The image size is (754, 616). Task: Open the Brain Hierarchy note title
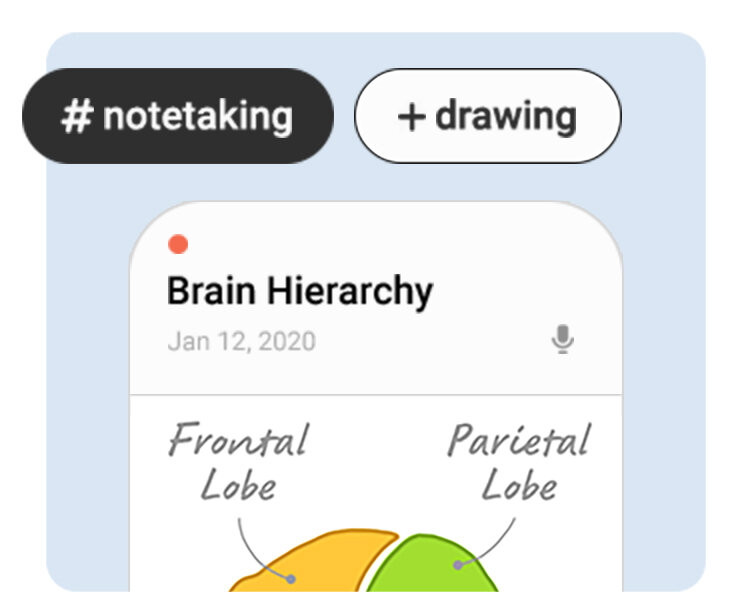click(x=300, y=292)
